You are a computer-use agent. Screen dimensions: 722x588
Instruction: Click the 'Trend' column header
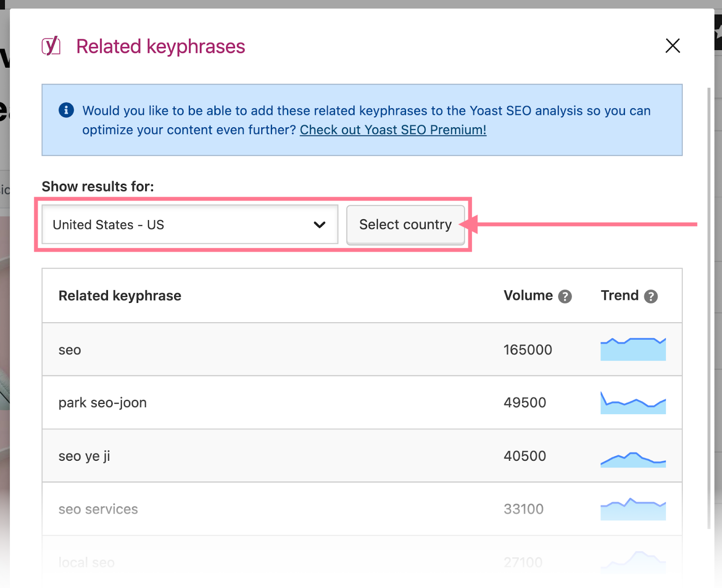point(620,296)
